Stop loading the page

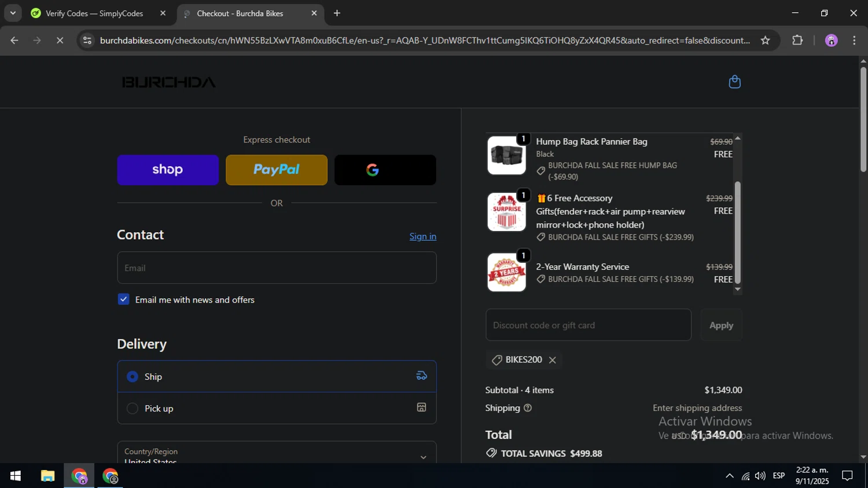[60, 41]
